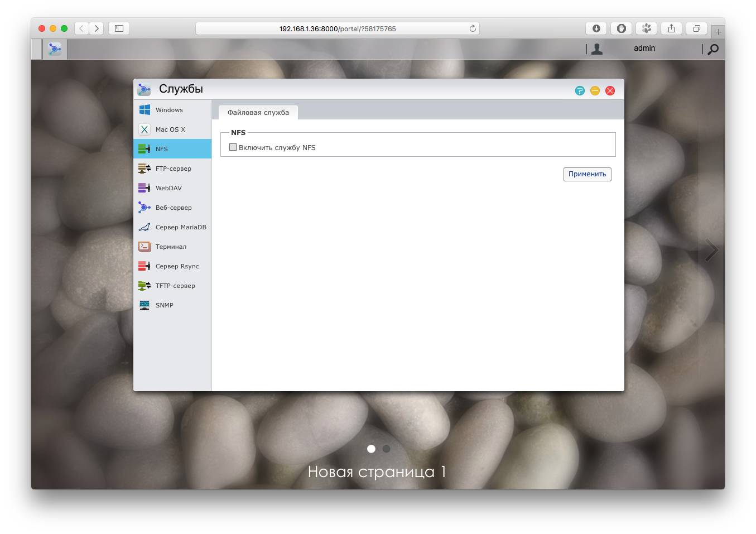The width and height of the screenshot is (756, 534).
Task: Select the Сервер Rsync label
Action: point(177,266)
